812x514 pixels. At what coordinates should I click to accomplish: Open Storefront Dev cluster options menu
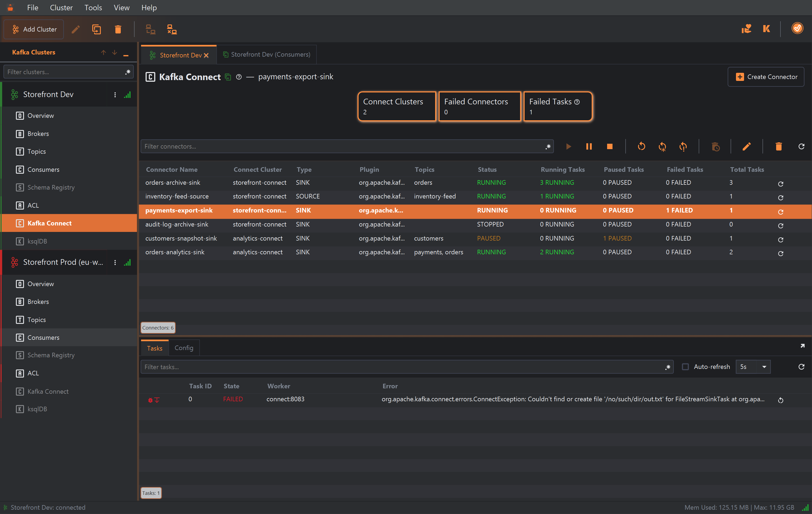(115, 95)
